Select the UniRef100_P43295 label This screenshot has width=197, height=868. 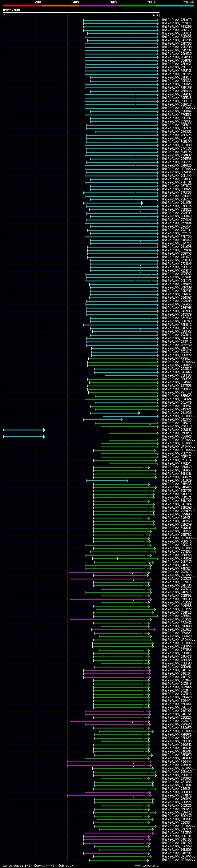177,40
